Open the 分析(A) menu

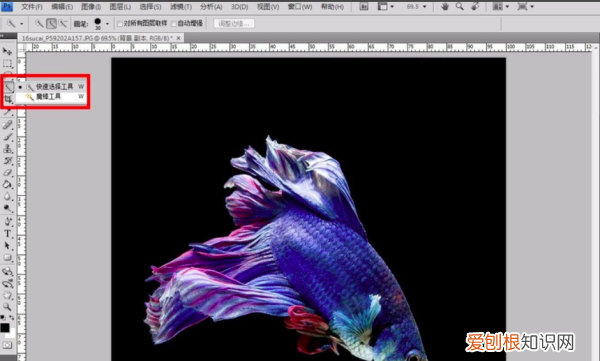pyautogui.click(x=211, y=7)
